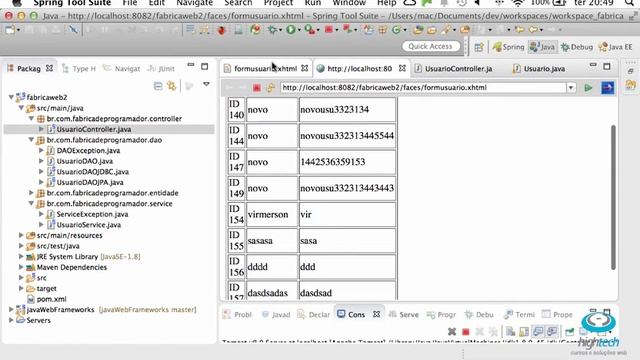
Task: Switch to the Debug perspective
Action: point(577,47)
